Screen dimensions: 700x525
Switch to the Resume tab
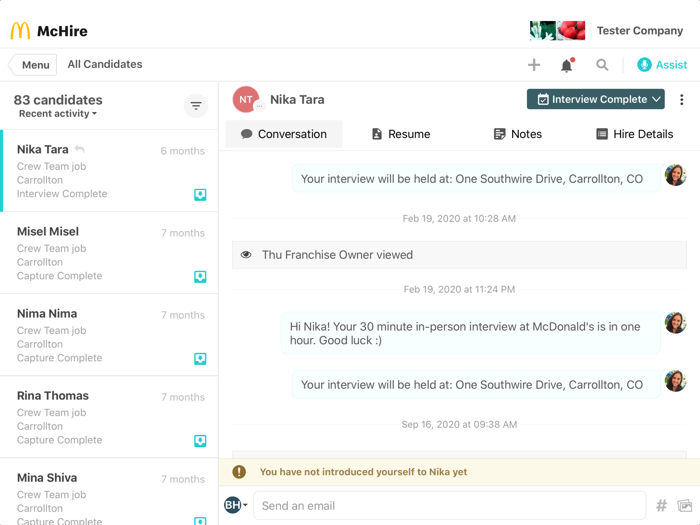401,134
